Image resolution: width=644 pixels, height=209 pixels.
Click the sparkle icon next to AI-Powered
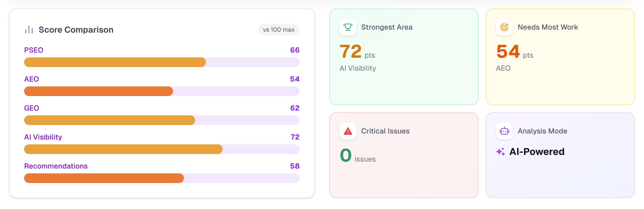coord(500,152)
